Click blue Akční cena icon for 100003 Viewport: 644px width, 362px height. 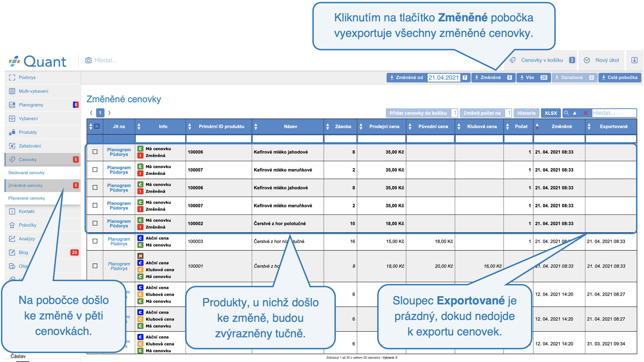[x=140, y=238]
